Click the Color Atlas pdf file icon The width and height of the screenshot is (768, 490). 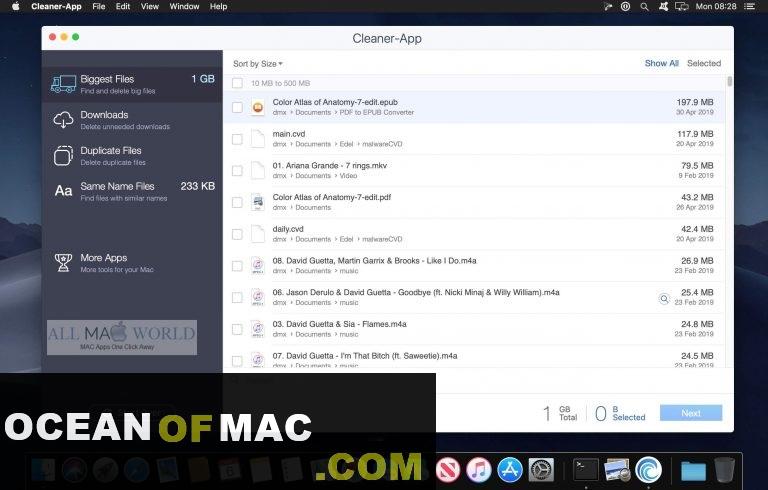click(258, 202)
